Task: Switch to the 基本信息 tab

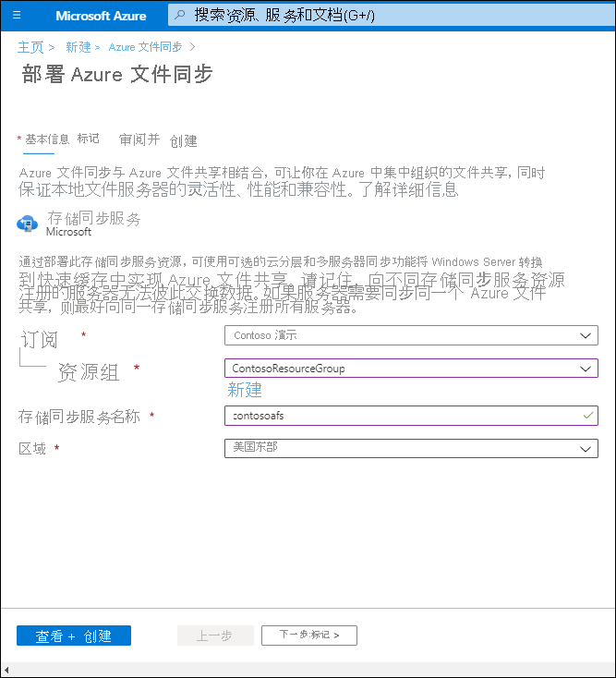Action: click(x=47, y=139)
